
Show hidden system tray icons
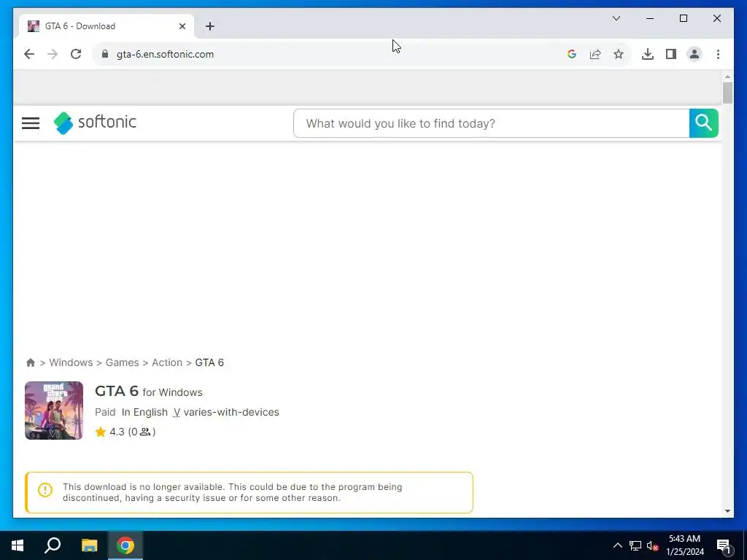pyautogui.click(x=617, y=545)
